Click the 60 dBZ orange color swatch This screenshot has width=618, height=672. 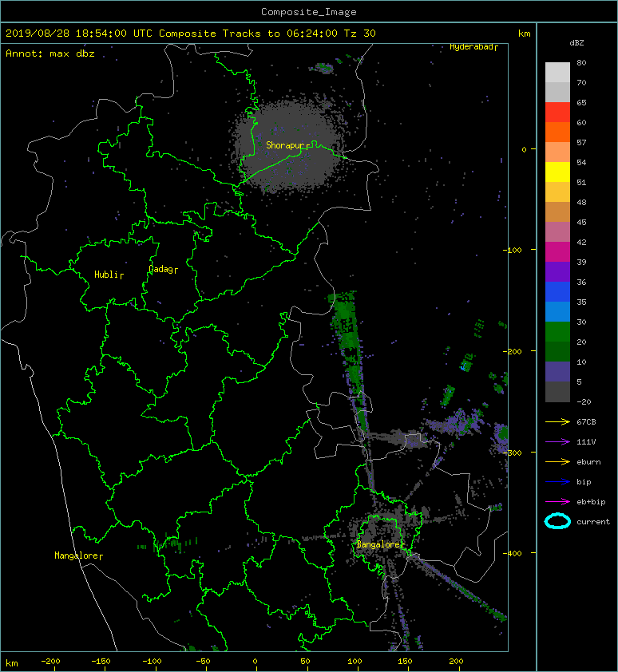click(557, 132)
